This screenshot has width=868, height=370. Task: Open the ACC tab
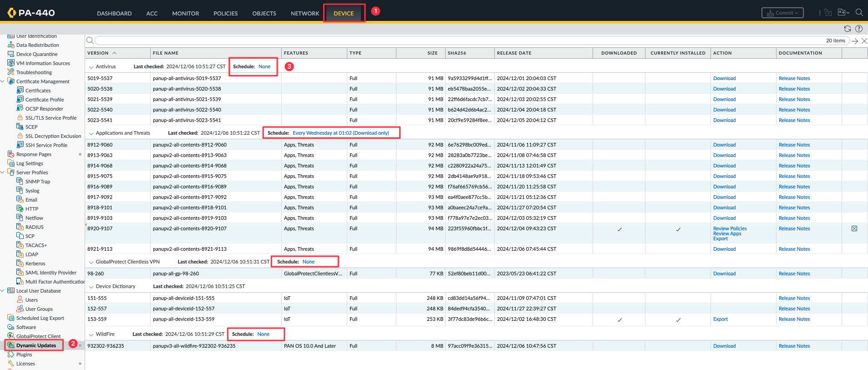[152, 13]
